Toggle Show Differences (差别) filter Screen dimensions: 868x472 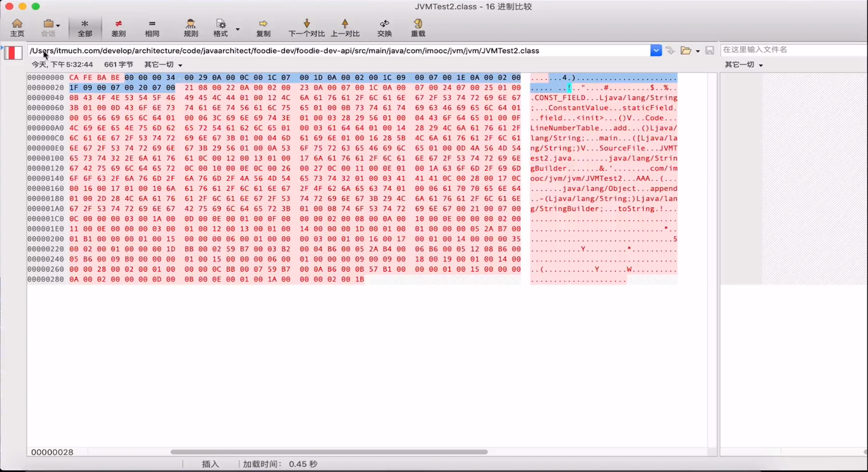coord(118,28)
